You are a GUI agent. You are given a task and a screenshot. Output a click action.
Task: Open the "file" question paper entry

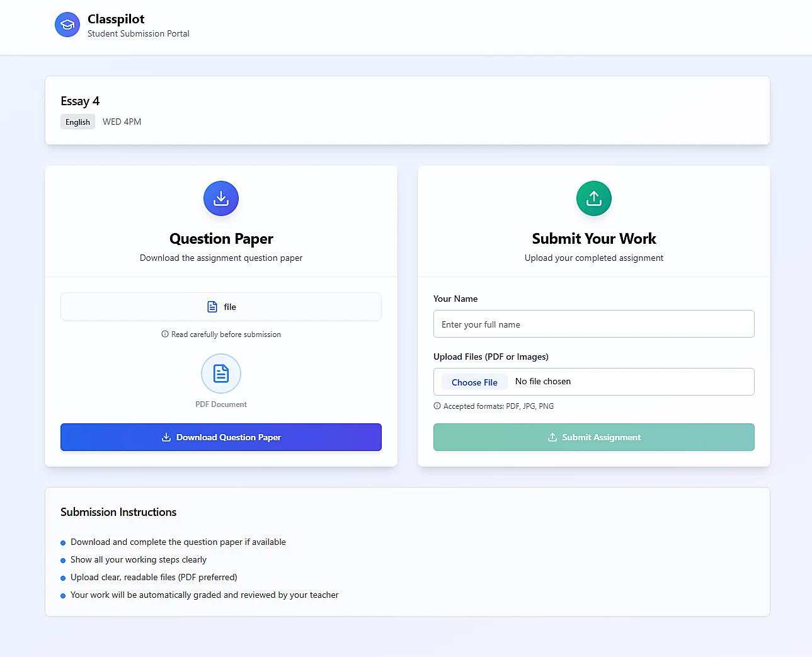tap(221, 307)
